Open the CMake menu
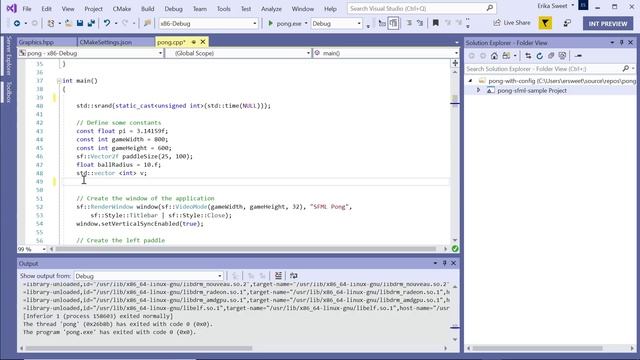The height and width of the screenshot is (360, 640). pos(122,9)
